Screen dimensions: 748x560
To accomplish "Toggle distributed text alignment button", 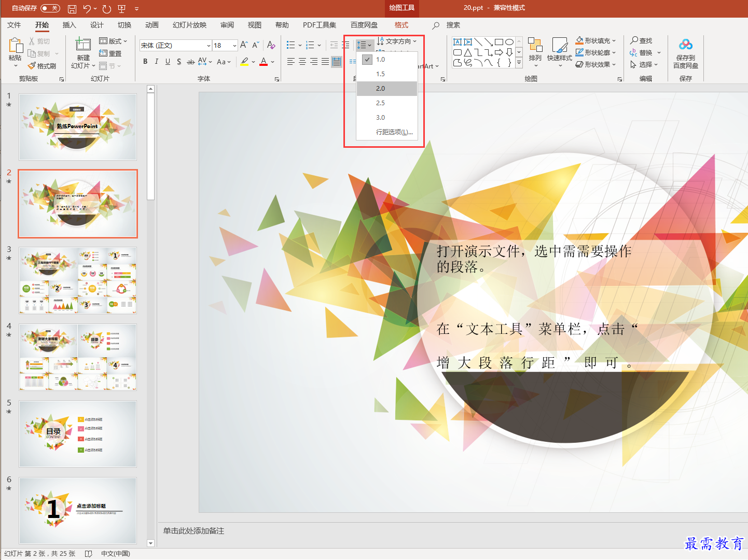I will 337,62.
